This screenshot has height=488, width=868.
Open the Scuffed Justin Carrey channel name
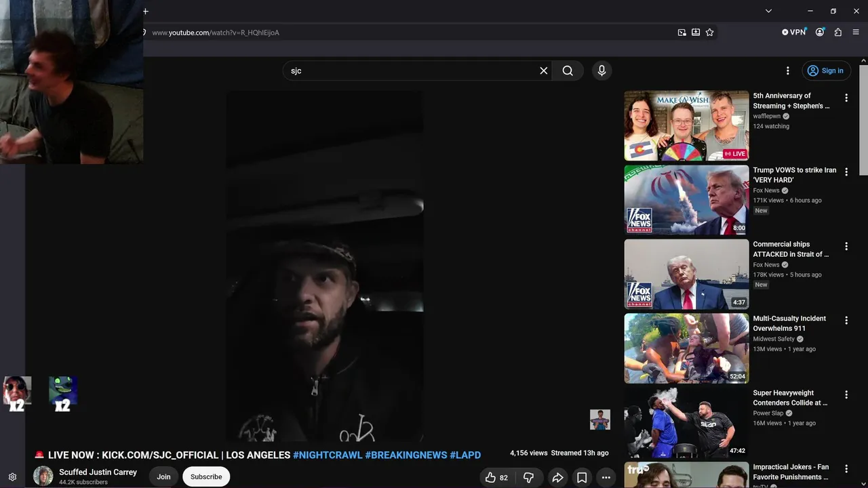click(98, 472)
